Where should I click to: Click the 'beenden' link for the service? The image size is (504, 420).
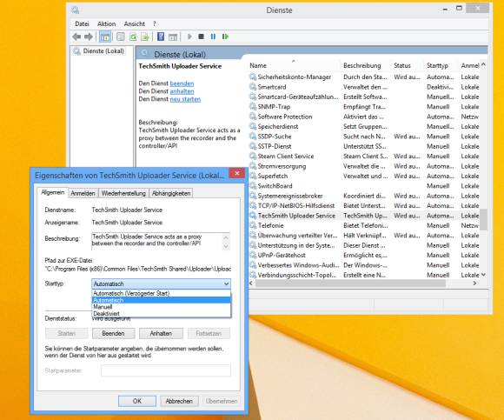point(182,83)
